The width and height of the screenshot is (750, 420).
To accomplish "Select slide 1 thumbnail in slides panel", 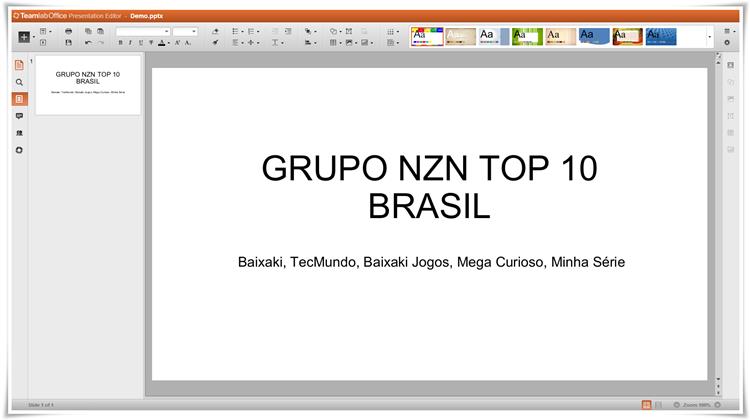I will pos(88,85).
